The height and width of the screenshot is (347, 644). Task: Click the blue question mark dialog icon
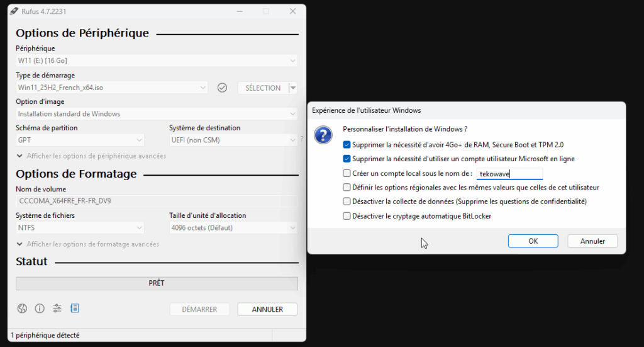(x=323, y=135)
